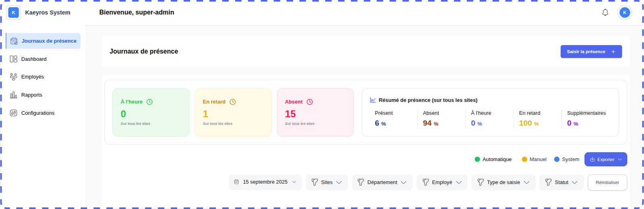644x209 pixels.
Task: Expand the Sites filter dropdown
Action: tap(326, 182)
